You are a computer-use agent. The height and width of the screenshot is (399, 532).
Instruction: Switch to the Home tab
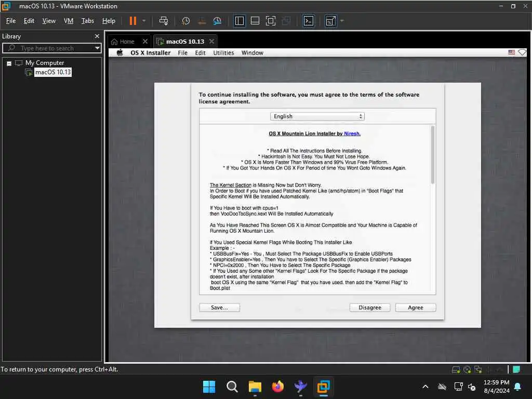127,42
